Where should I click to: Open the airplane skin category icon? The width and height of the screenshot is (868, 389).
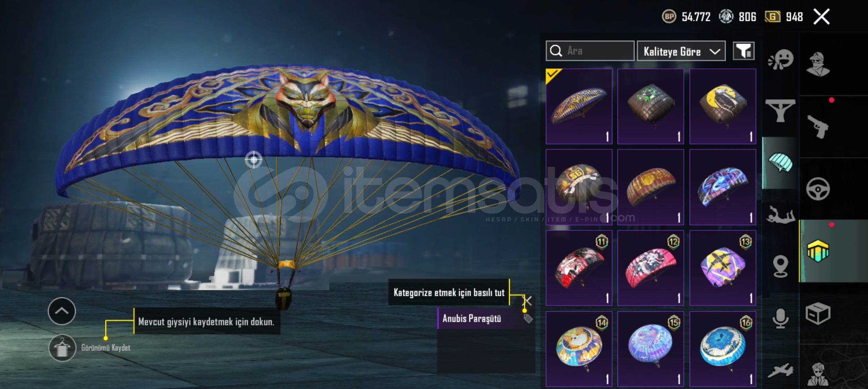(x=780, y=370)
